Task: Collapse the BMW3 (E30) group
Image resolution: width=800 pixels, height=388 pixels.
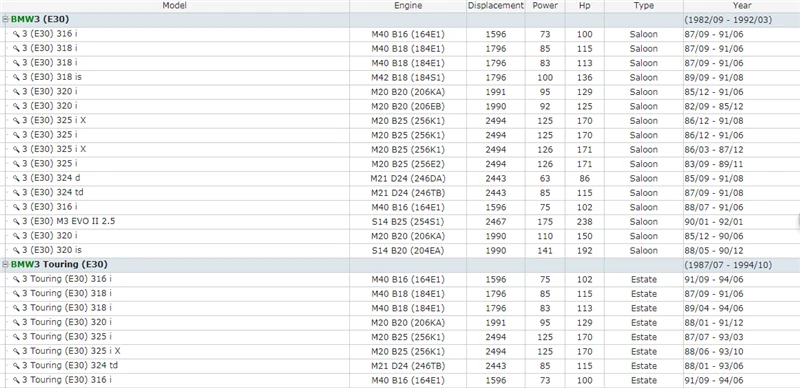Action: point(5,20)
